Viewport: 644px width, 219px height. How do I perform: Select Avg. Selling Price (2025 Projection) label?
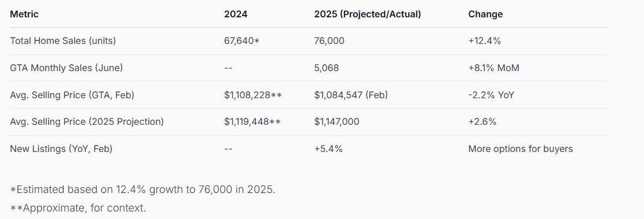click(x=87, y=122)
